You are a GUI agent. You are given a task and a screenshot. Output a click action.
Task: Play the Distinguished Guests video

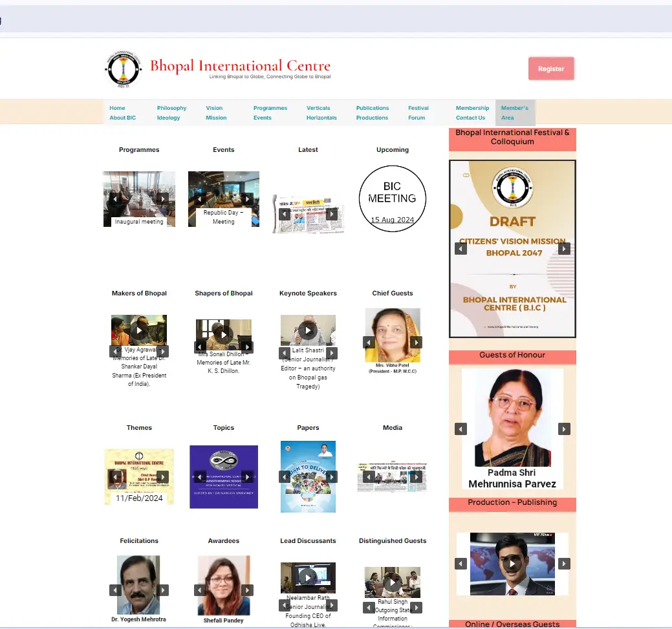393,582
